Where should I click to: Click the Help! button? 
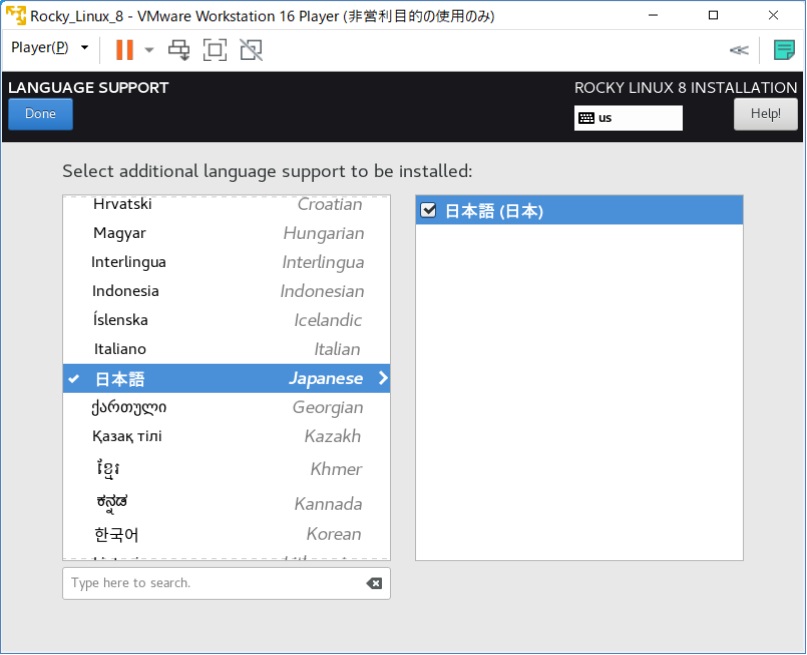[x=765, y=113]
